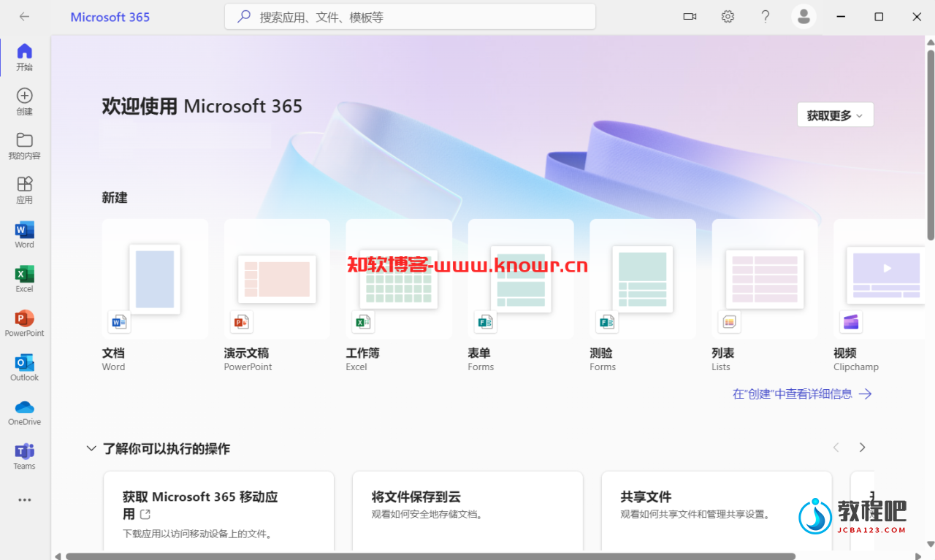The height and width of the screenshot is (560, 935).
Task: Click vertical scrollbar up arrow
Action: coord(930,42)
